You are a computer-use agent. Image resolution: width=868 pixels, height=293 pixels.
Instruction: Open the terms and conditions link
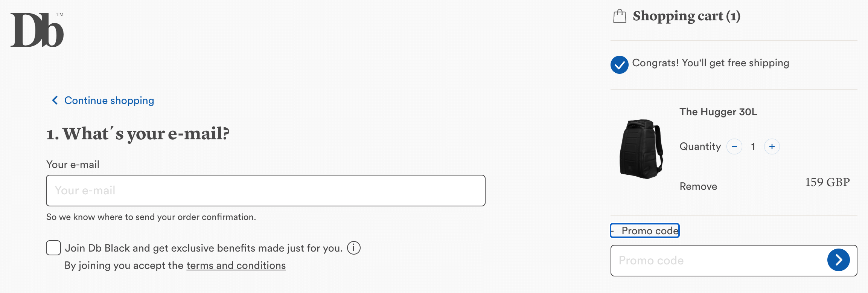tap(236, 265)
